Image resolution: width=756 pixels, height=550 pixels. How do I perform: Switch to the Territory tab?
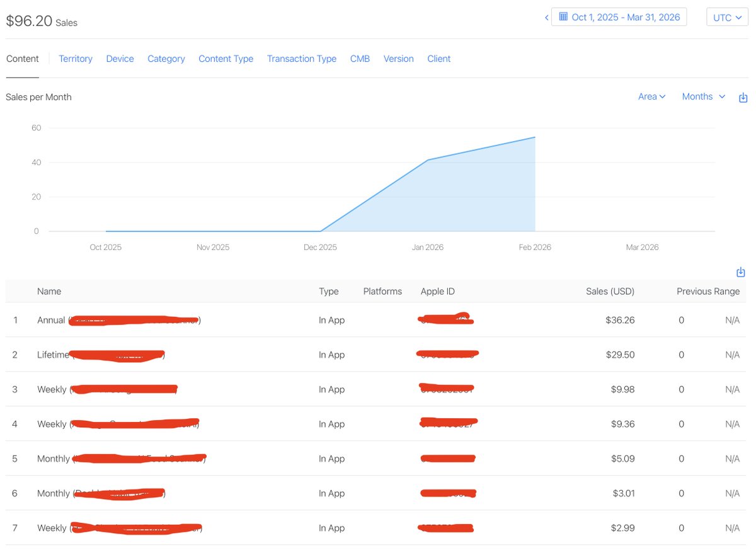pos(76,59)
